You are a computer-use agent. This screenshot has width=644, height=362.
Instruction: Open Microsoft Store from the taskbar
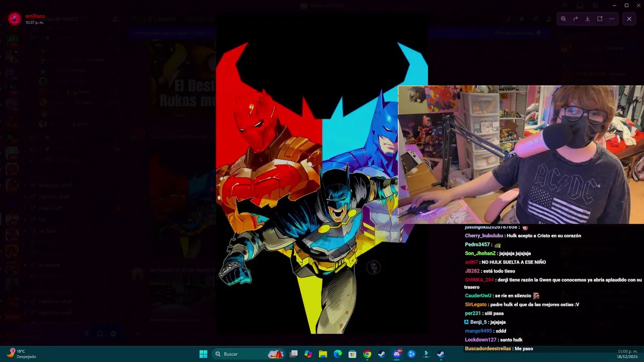coord(352,354)
